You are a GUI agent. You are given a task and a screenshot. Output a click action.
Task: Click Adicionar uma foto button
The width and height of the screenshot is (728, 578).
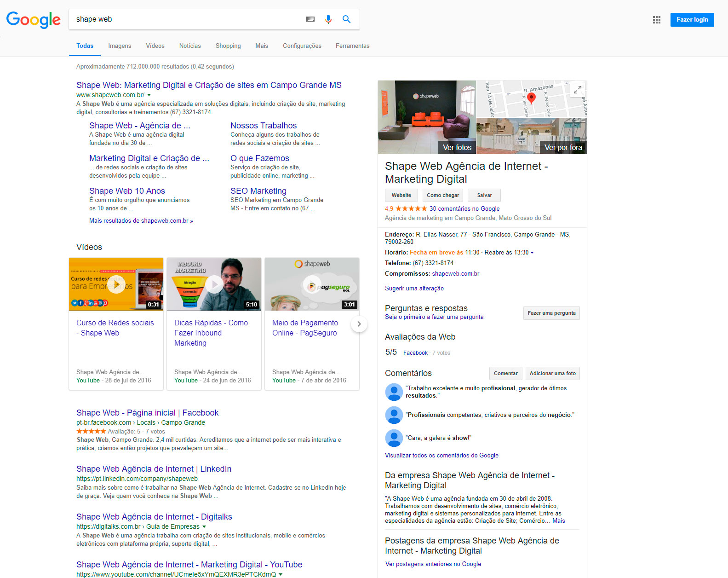(553, 373)
